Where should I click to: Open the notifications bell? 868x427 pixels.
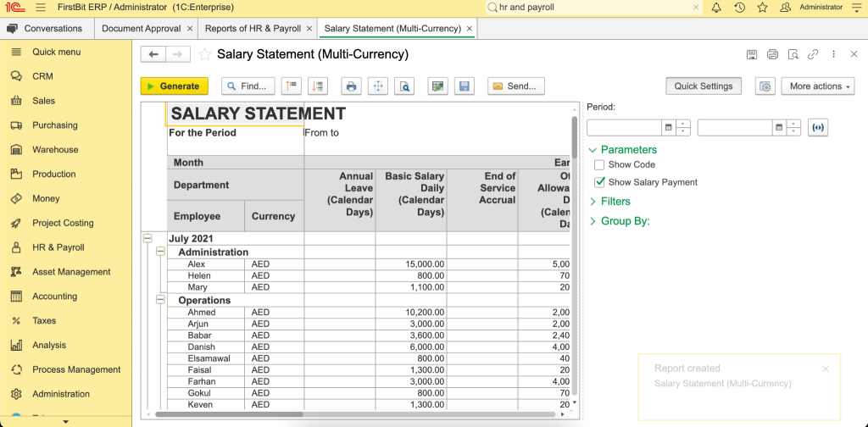(716, 8)
